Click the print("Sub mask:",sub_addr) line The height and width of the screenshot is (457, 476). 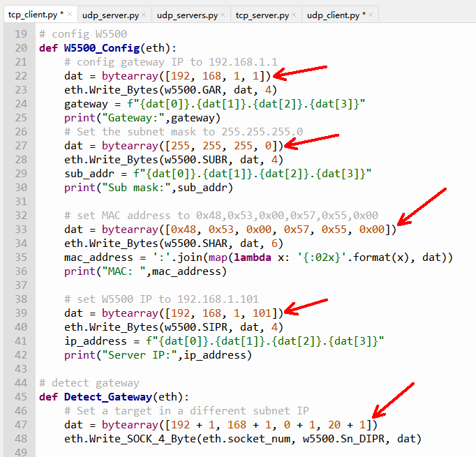click(x=149, y=188)
